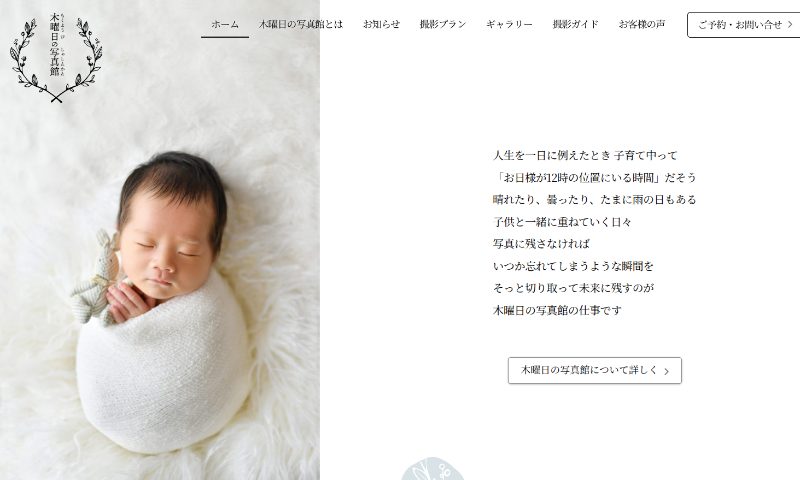Click the line 写真に残さなければ

pyautogui.click(x=541, y=244)
